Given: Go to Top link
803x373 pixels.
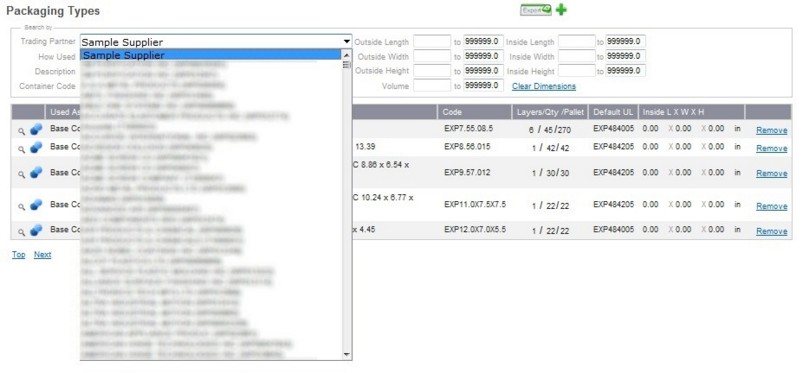Looking at the screenshot, I should coord(18,254).
